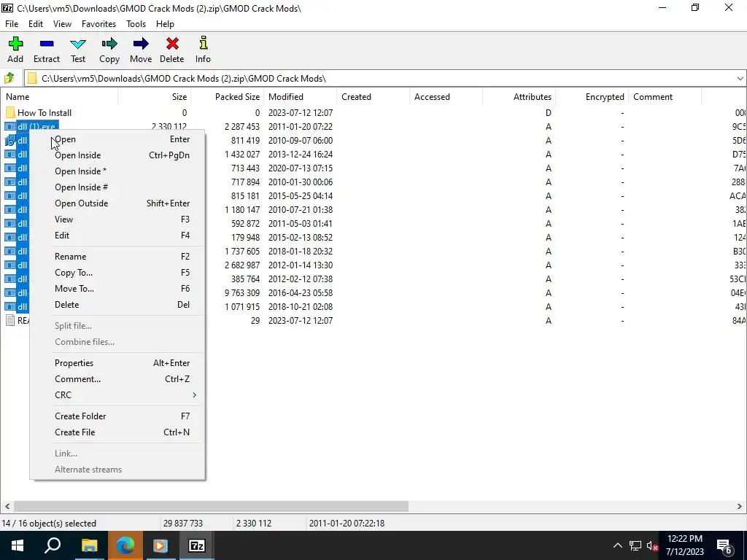Viewport: 747px width, 560px height.
Task: Sort by Accessed column header
Action: (446, 97)
